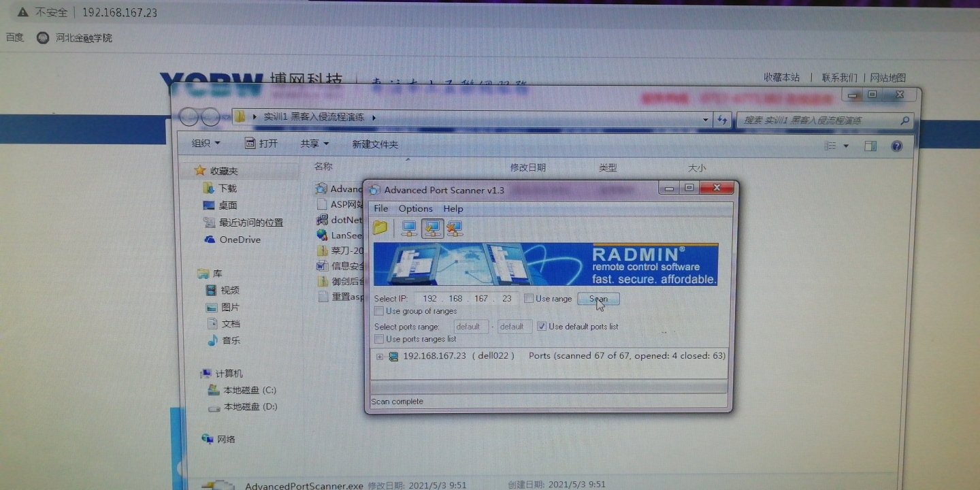The width and height of the screenshot is (980, 490).
Task: Click the 打开 button in Explorer toolbar
Action: 261,144
